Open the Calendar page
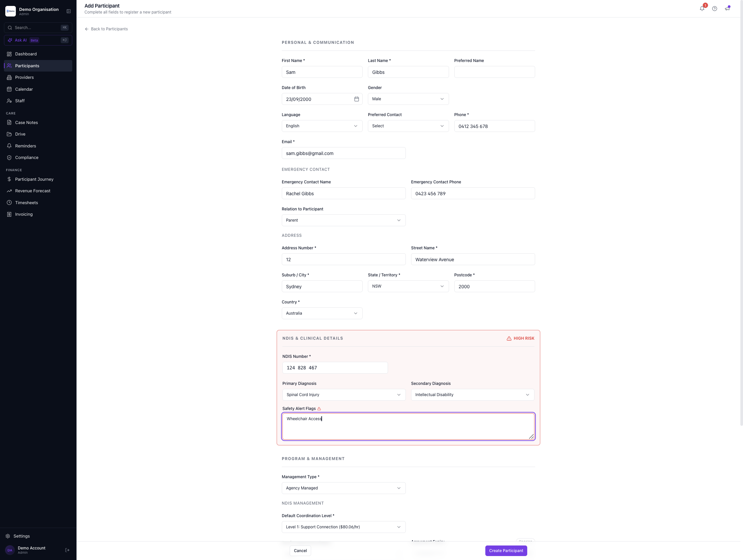Image resolution: width=743 pixels, height=560 pixels. click(38, 89)
